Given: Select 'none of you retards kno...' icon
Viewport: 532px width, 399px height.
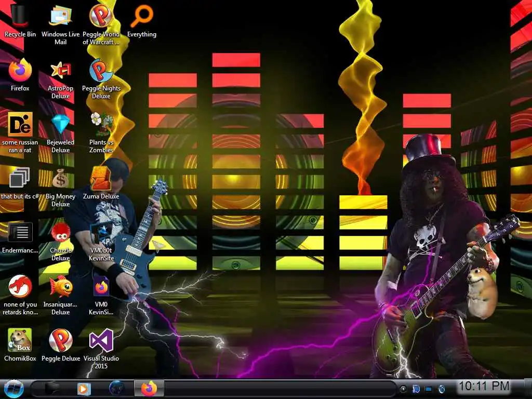Looking at the screenshot, I should [20, 295].
